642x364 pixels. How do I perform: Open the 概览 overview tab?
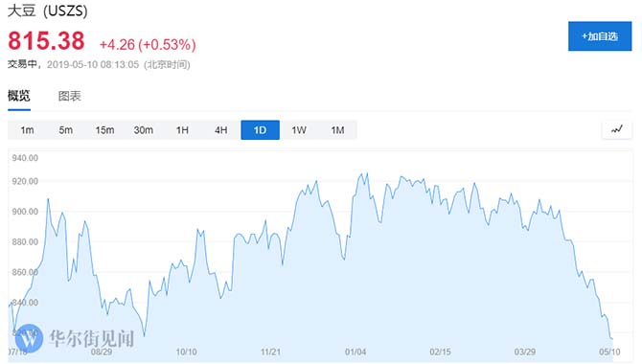click(19, 96)
